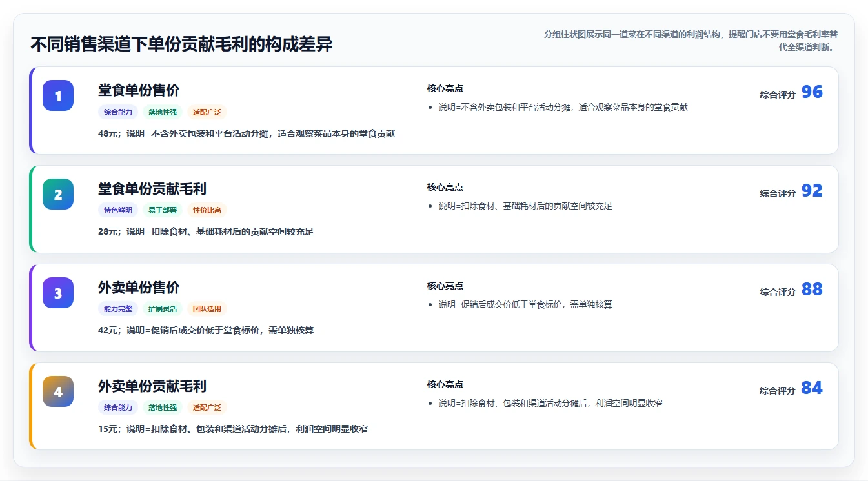
Task: Select the 特色鲜明 tag
Action: click(118, 210)
